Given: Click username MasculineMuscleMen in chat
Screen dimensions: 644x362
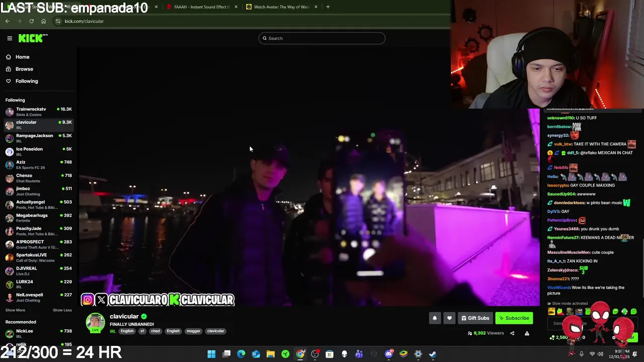Looking at the screenshot, I should pos(569,252).
